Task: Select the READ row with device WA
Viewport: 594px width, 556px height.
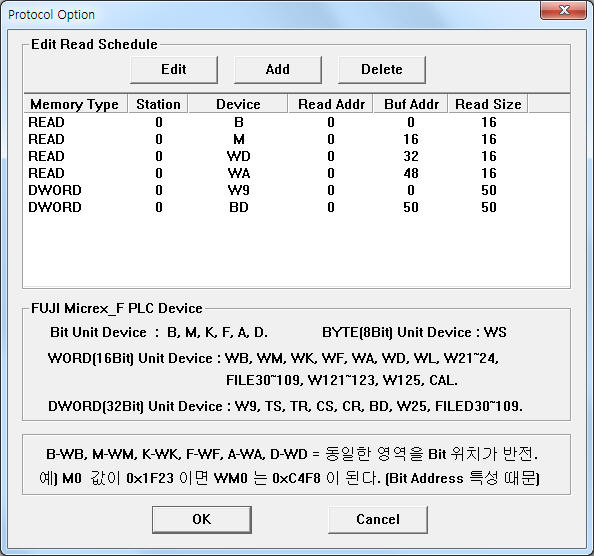Action: click(x=297, y=173)
